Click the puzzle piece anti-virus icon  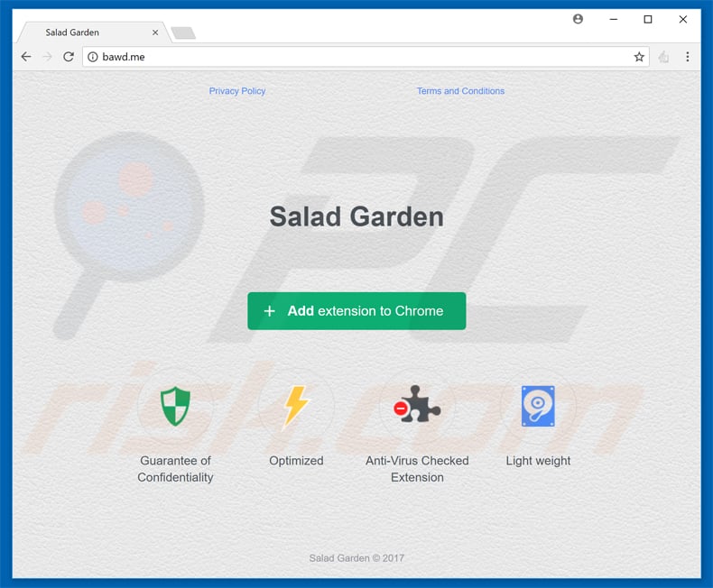tap(417, 404)
